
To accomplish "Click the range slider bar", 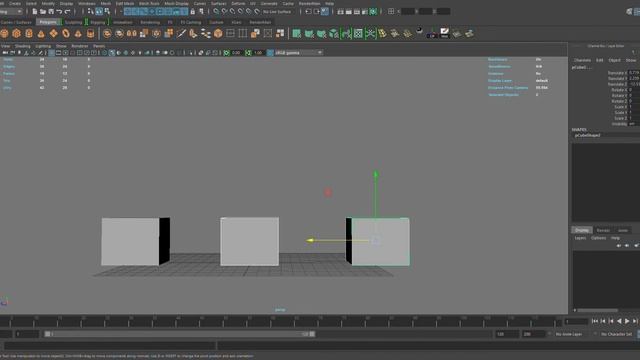I will tap(180, 334).
